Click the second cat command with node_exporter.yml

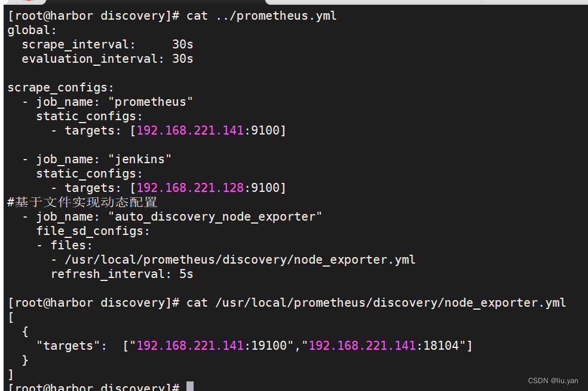pos(376,303)
